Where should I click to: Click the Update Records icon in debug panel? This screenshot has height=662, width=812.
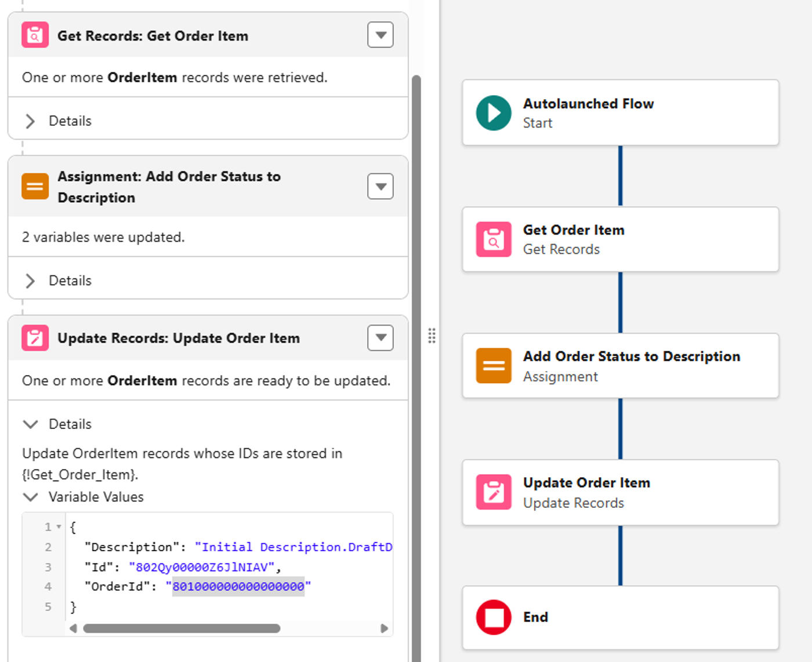pos(35,338)
